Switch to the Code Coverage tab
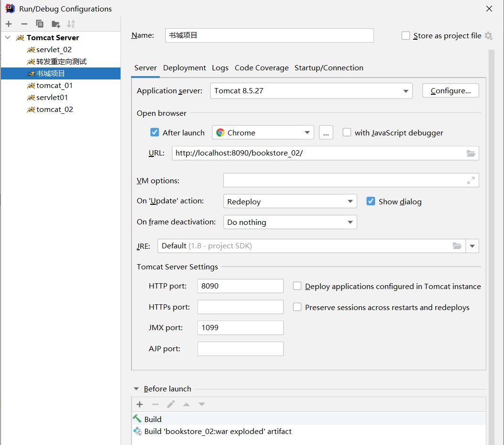This screenshot has height=445, width=504. click(262, 68)
